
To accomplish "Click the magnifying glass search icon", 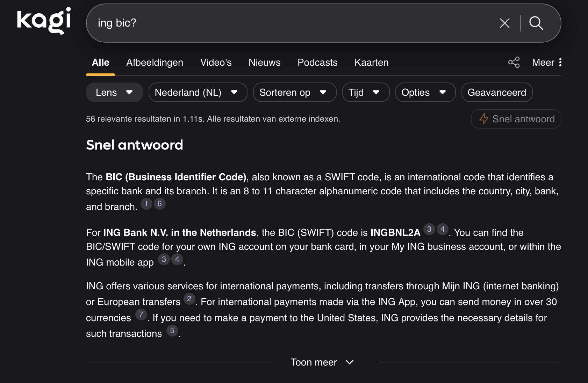I will [536, 23].
